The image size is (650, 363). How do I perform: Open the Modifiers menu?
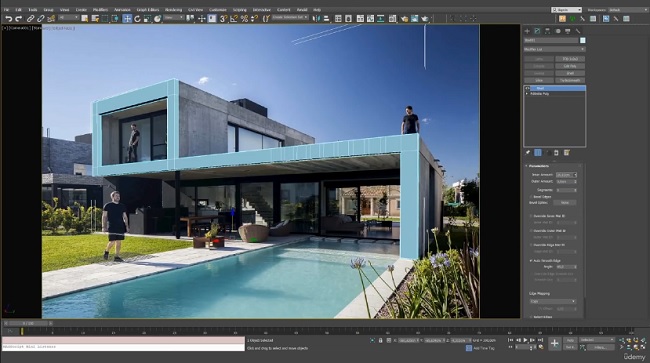[100, 10]
